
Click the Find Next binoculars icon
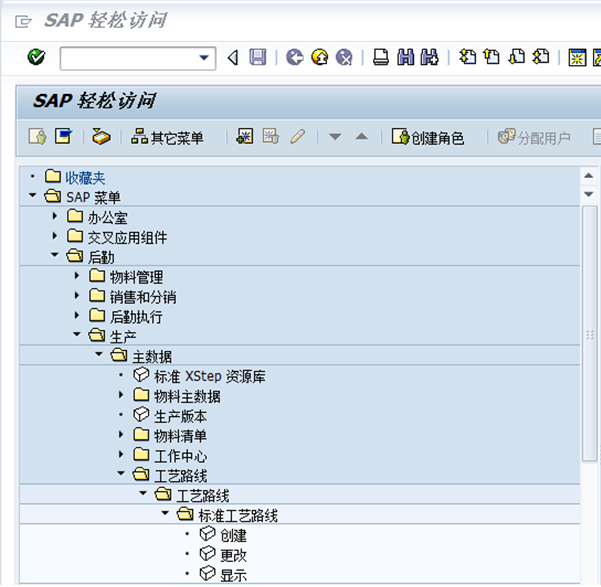[430, 58]
